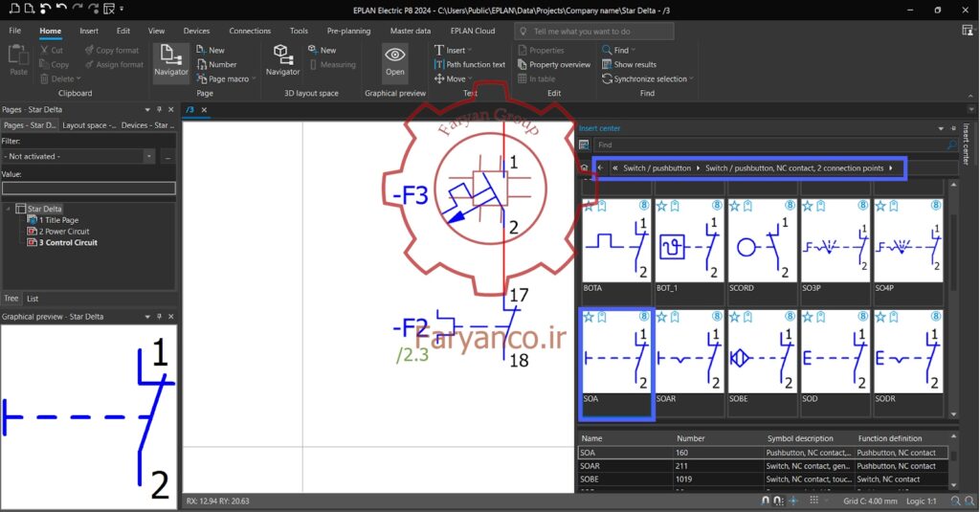The image size is (980, 512).
Task: Go back in Insert center breadcrumb
Action: 601,168
